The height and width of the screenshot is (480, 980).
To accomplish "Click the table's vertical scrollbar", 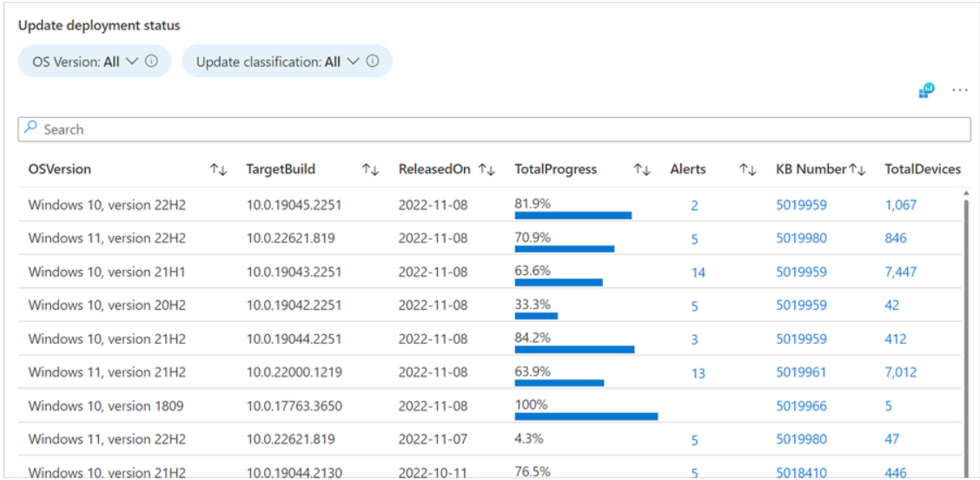I will point(966,334).
